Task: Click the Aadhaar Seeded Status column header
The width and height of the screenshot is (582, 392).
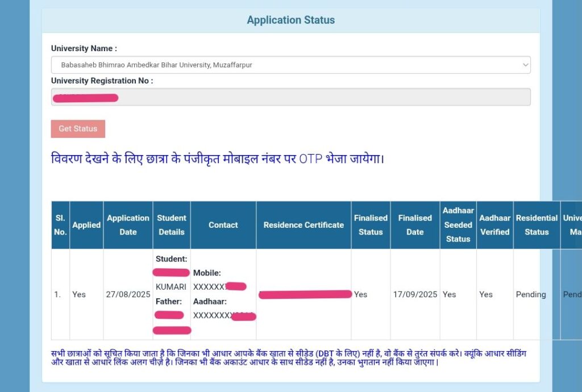Action: coord(458,224)
